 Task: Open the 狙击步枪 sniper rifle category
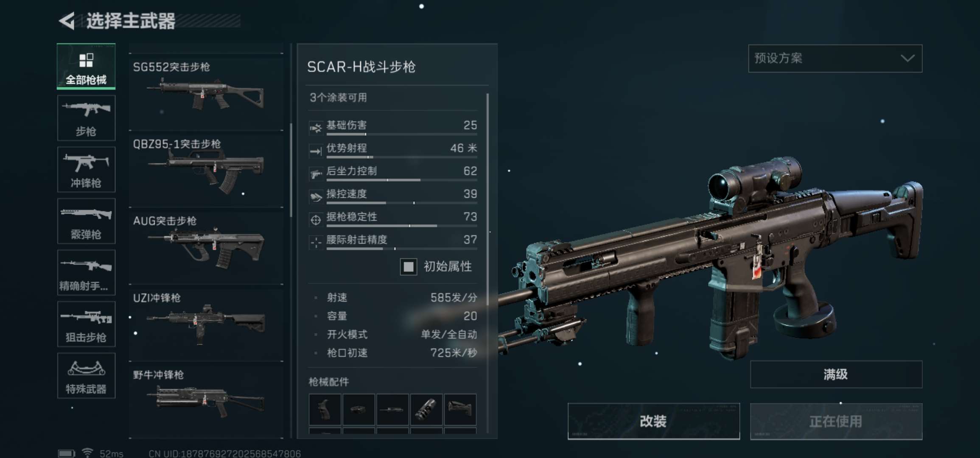(x=86, y=324)
